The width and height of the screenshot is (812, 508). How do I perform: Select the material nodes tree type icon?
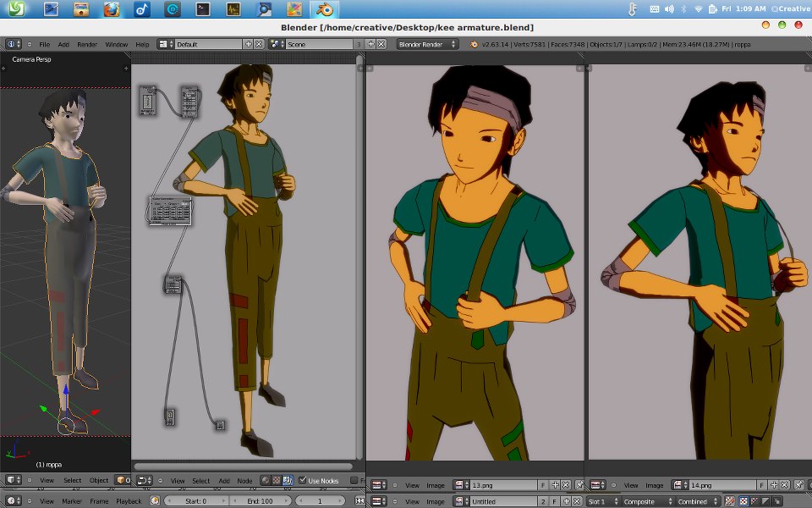click(265, 481)
